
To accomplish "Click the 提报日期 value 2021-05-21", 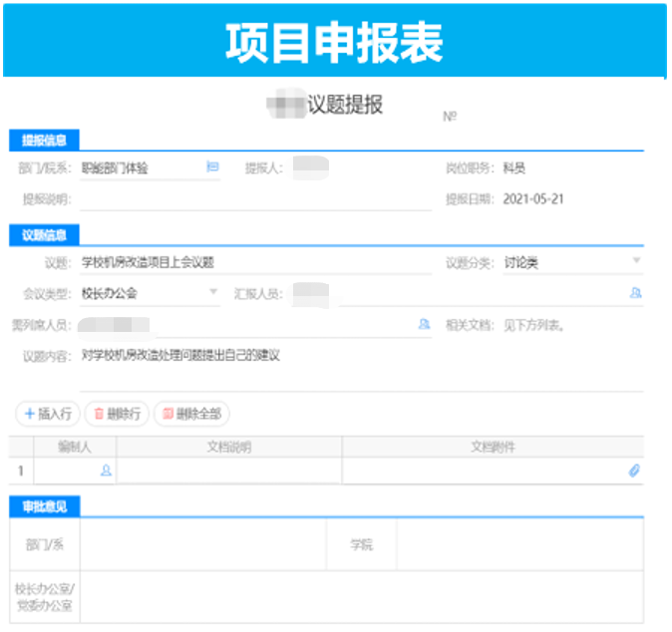I will [x=533, y=198].
